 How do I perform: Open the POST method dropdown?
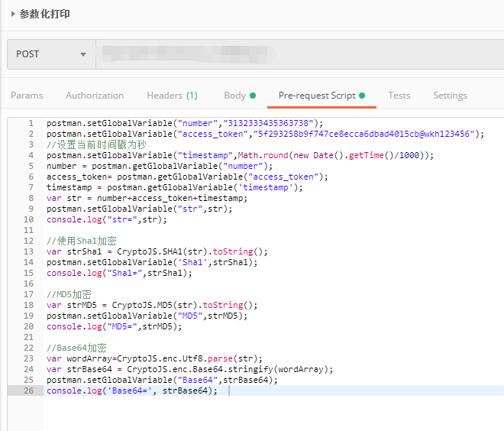pyautogui.click(x=51, y=54)
